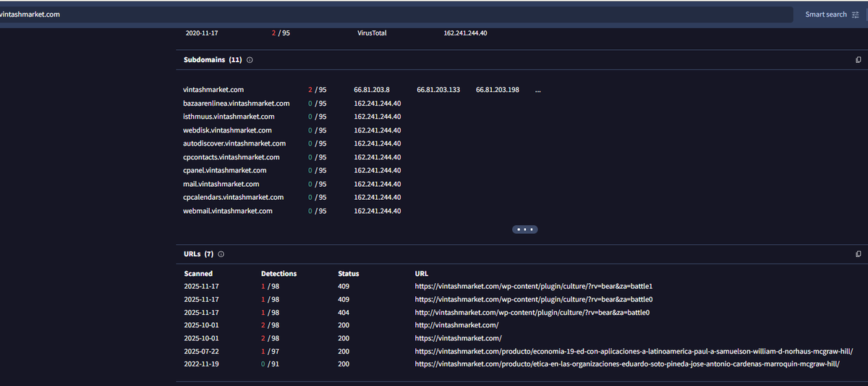Open subdomain webdisk.vintashmarket.com
This screenshot has width=868, height=386.
coord(228,130)
